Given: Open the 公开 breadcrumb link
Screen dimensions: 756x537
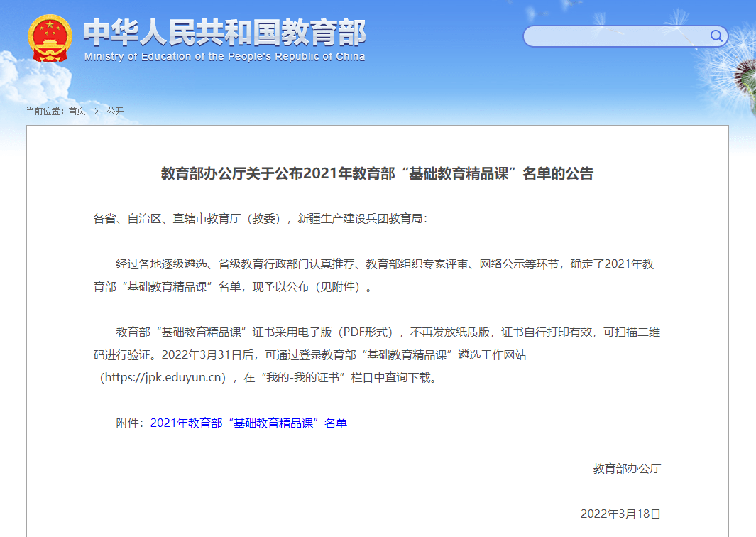Looking at the screenshot, I should coord(115,111).
